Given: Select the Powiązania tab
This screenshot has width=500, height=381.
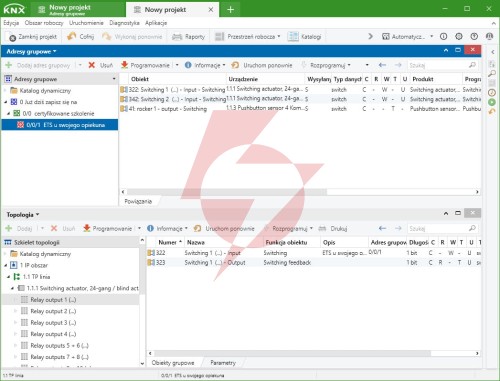Looking at the screenshot, I should coord(138,201).
